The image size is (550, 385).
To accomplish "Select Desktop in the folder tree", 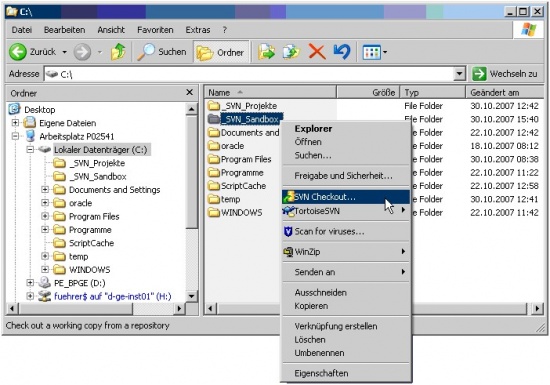I will (x=39, y=110).
